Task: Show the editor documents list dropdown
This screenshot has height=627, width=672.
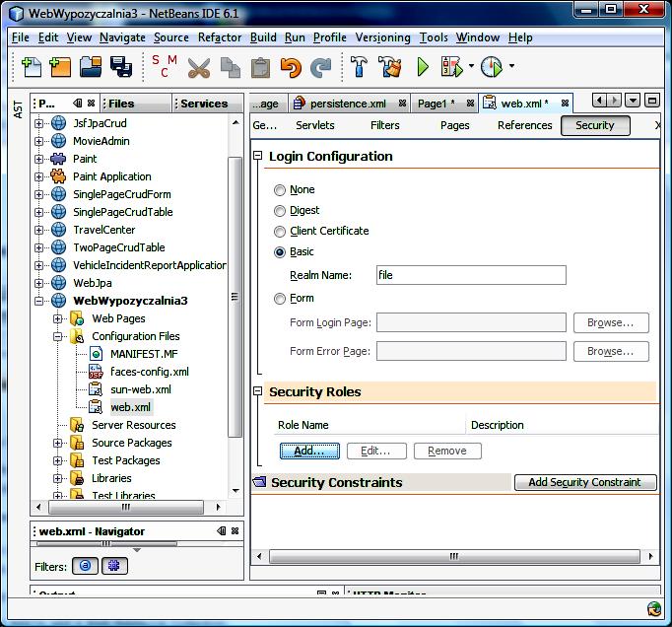Action: (633, 101)
